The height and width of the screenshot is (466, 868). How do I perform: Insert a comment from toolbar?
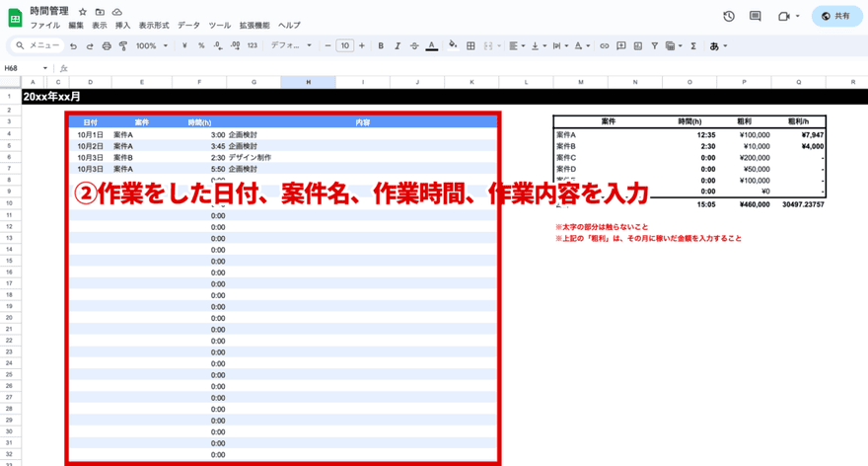coord(621,46)
